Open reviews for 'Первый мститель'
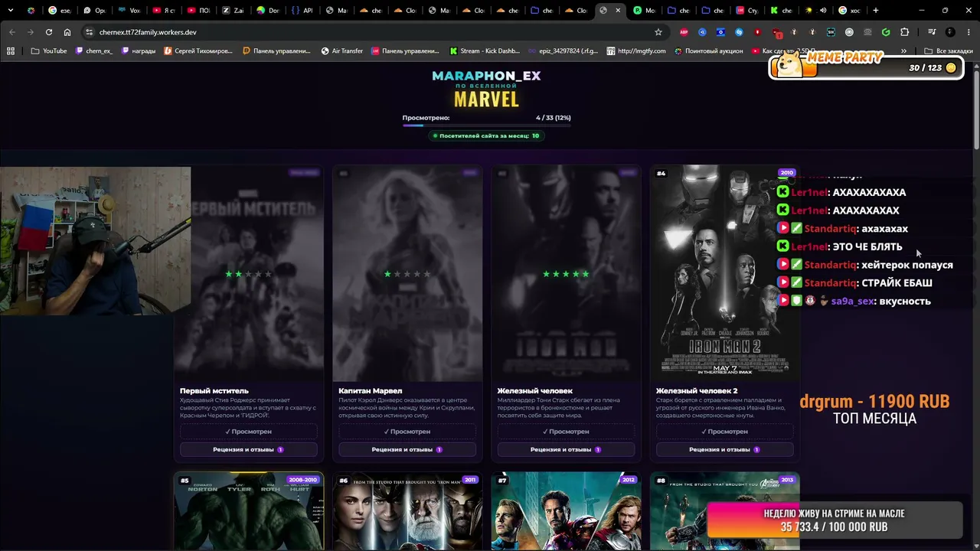This screenshot has width=980, height=551. click(248, 450)
